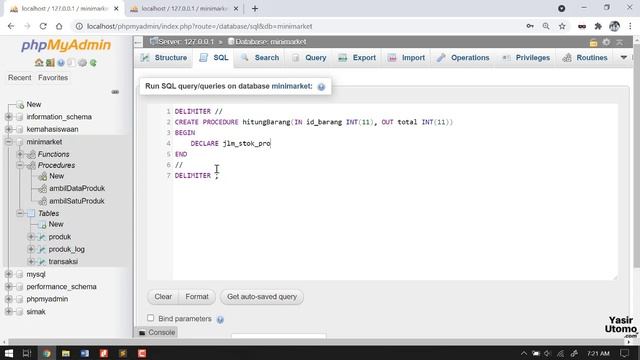This screenshot has height=360, width=640.
Task: Open ambilSatuProduk procedure
Action: point(77,201)
